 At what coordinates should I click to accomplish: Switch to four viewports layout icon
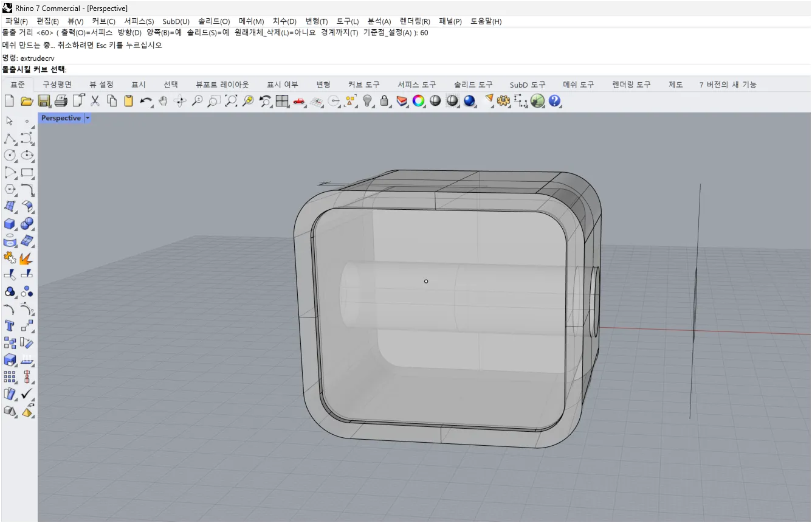click(282, 101)
